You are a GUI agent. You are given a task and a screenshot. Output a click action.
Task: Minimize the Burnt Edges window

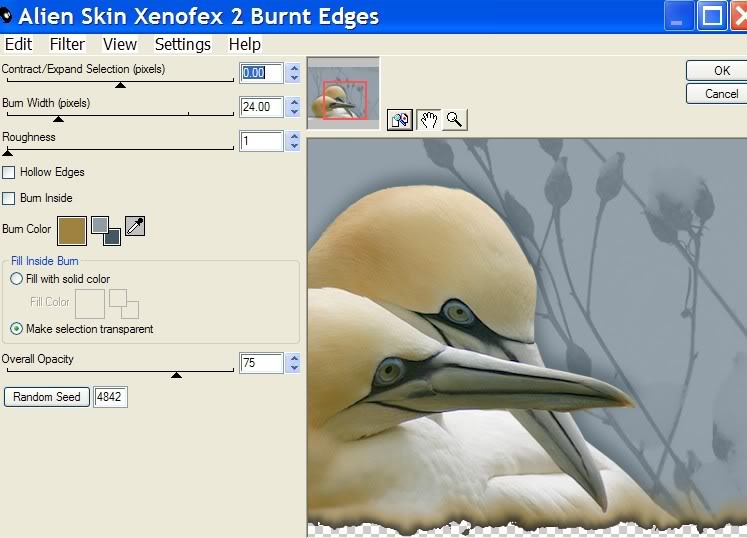click(679, 16)
